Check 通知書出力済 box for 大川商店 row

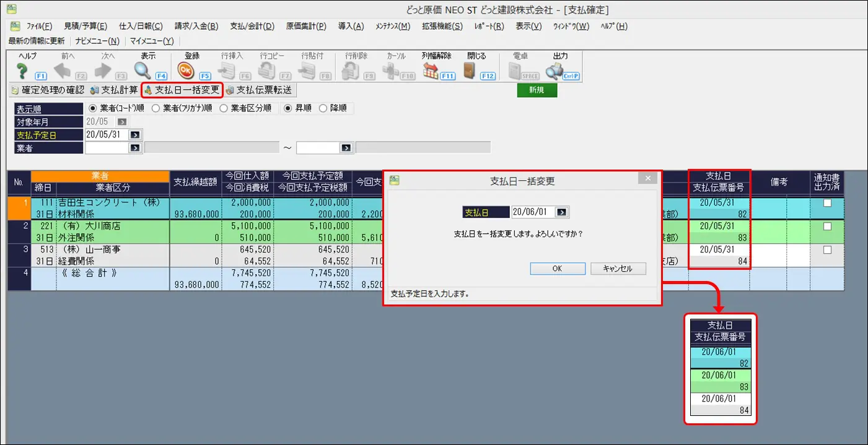pyautogui.click(x=826, y=227)
